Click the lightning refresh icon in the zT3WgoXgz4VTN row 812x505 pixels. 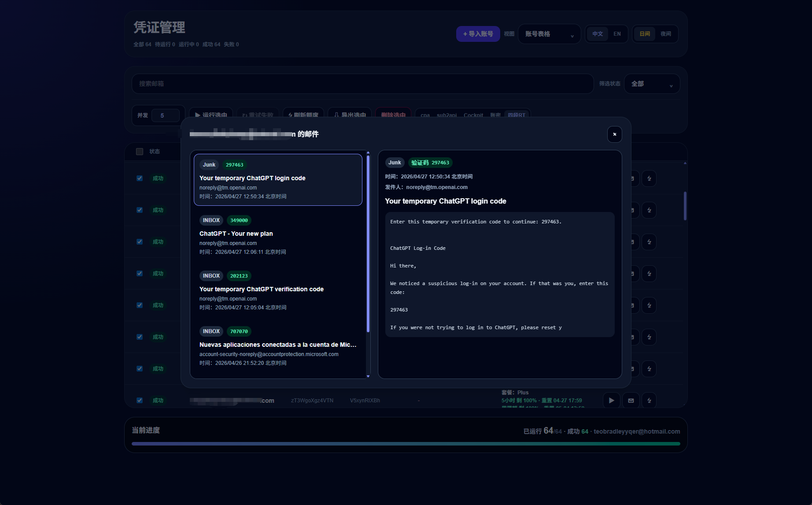(649, 400)
